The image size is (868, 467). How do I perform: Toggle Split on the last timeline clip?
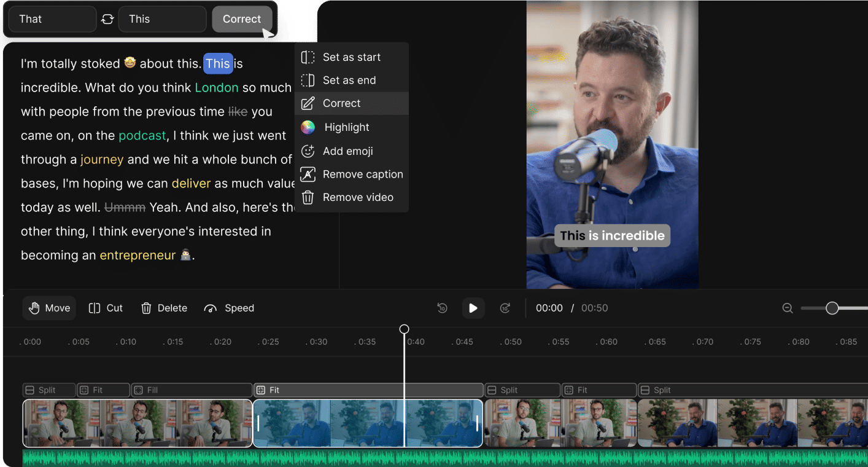tap(656, 390)
